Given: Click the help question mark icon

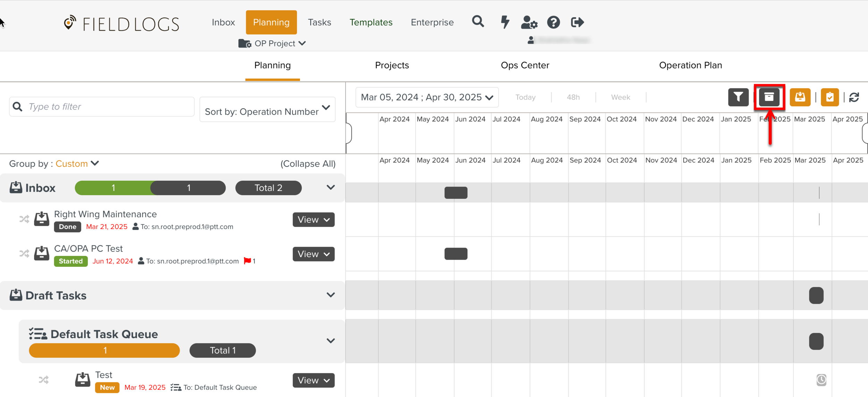Looking at the screenshot, I should (x=553, y=22).
